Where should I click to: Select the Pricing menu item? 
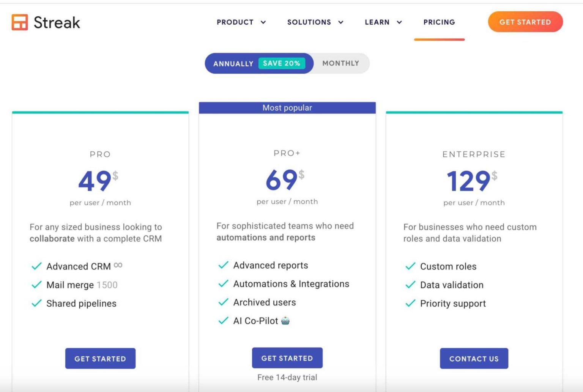pos(439,22)
